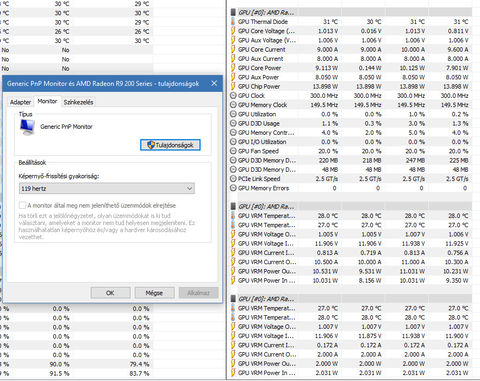Click the 0.811 V value in GPU Core Voltage row
The width and height of the screenshot is (480, 381).
[458, 31]
